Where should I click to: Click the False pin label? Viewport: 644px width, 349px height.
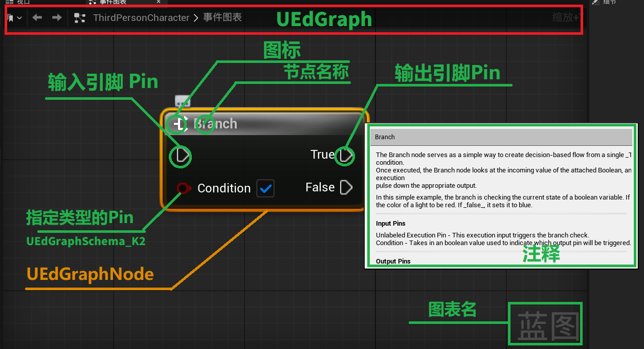click(x=320, y=187)
